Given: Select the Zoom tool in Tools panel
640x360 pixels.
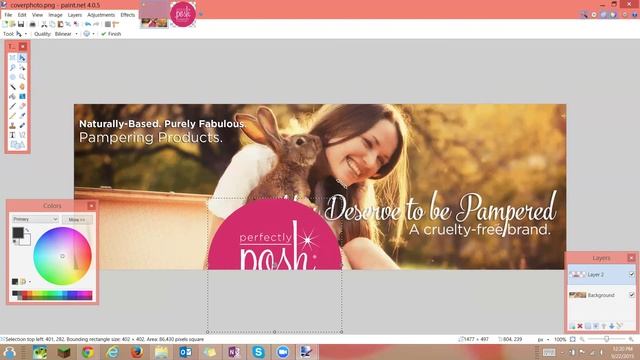Looking at the screenshot, I should pos(22,77).
